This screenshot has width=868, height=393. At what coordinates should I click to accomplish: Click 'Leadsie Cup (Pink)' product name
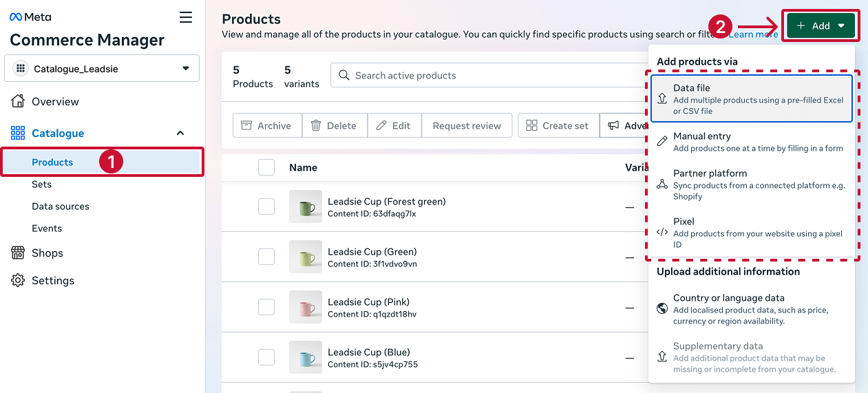point(368,302)
